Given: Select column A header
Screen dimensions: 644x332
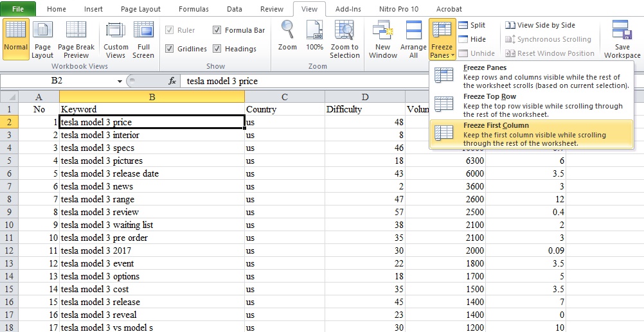Looking at the screenshot, I should [x=39, y=97].
